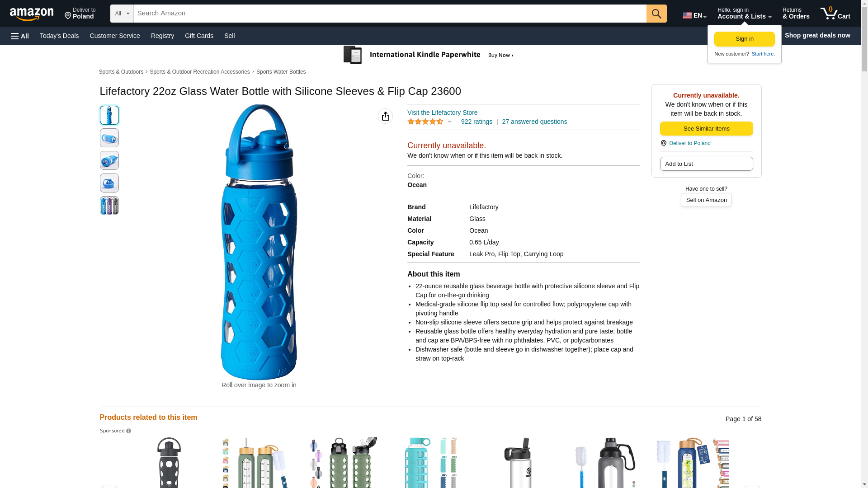The image size is (868, 488).
Task: Select the second bottle thumbnail image
Action: 109,138
